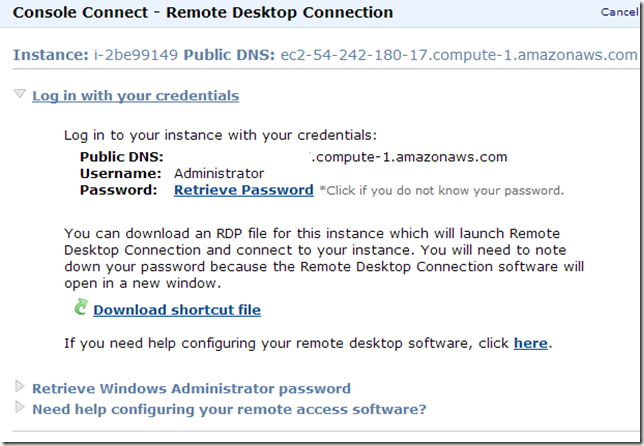644x446 pixels.
Task: Click the Retrieve Password link
Action: pyautogui.click(x=244, y=190)
